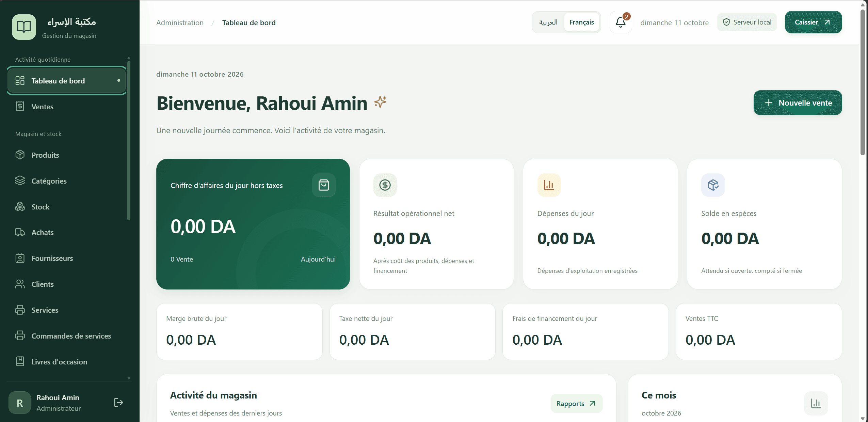Click the 'octobre 2026' text in Ce mois
The height and width of the screenshot is (422, 868).
(661, 413)
